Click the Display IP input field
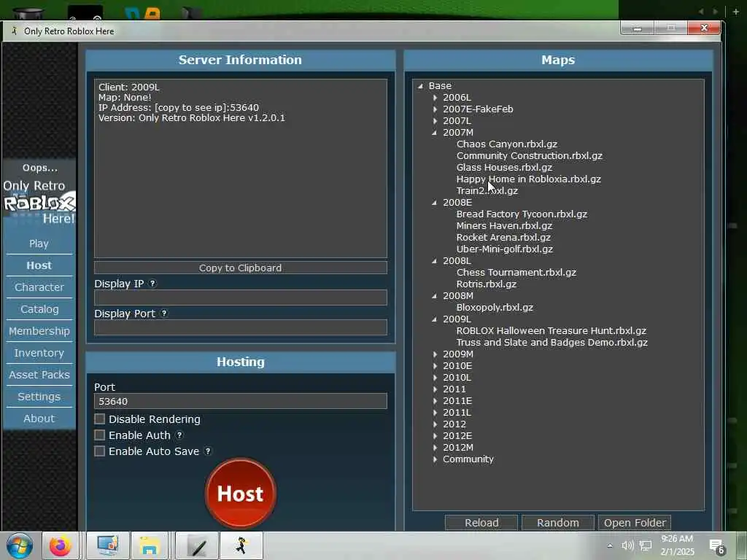The height and width of the screenshot is (560, 747). [241, 297]
